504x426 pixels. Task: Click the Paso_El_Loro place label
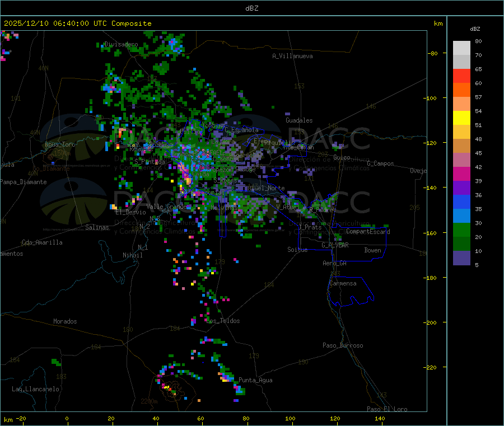[388, 409]
